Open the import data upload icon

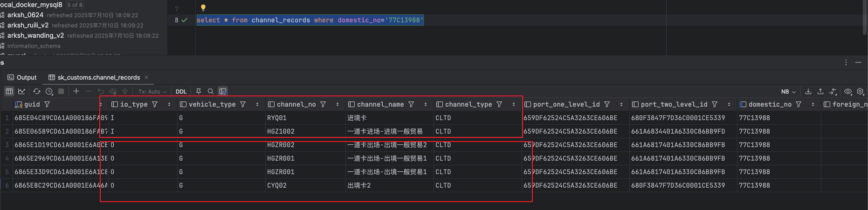click(x=820, y=92)
